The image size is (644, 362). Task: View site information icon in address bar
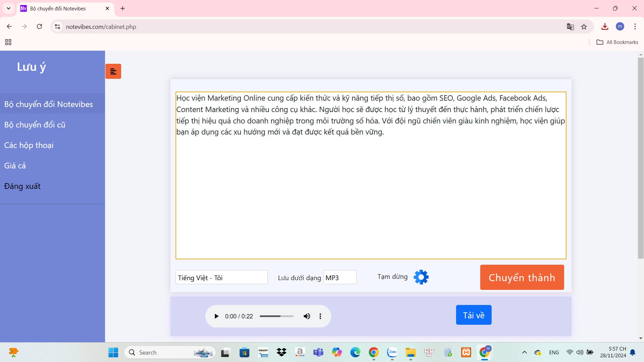click(57, 27)
